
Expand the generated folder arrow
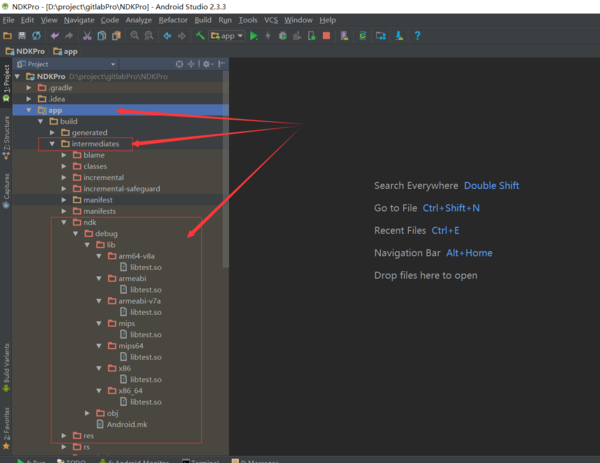52,132
